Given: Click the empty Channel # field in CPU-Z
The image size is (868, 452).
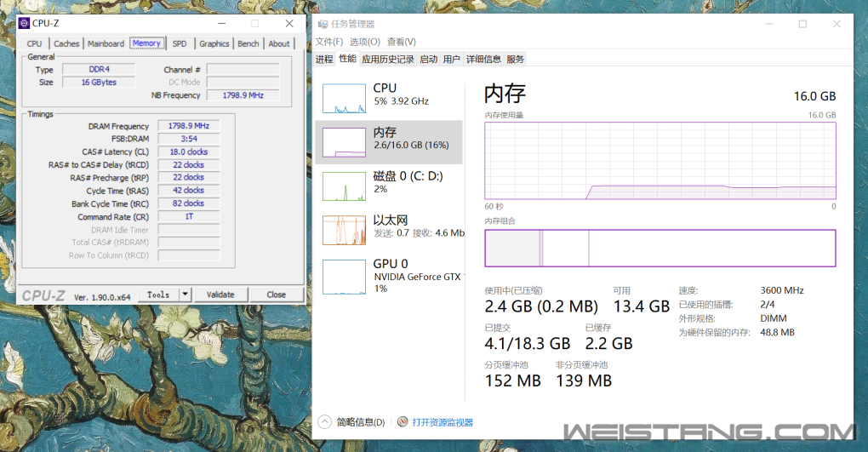Looking at the screenshot, I should (x=243, y=69).
